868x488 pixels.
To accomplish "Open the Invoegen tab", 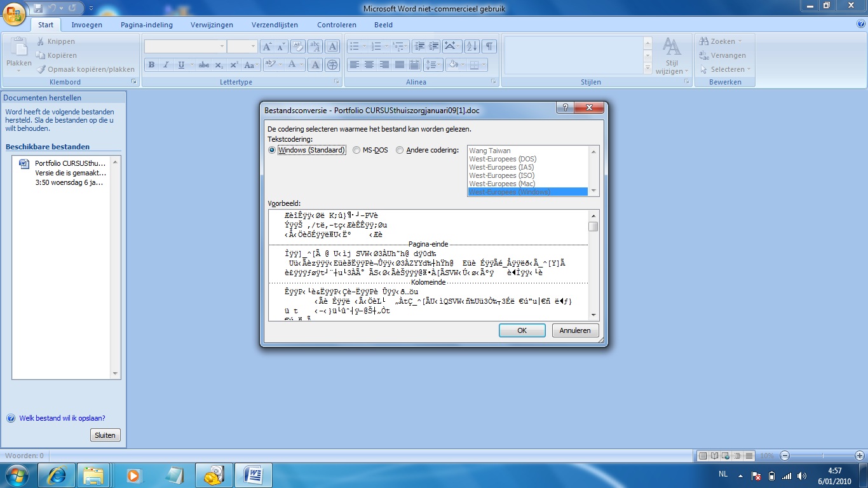I will 87,25.
